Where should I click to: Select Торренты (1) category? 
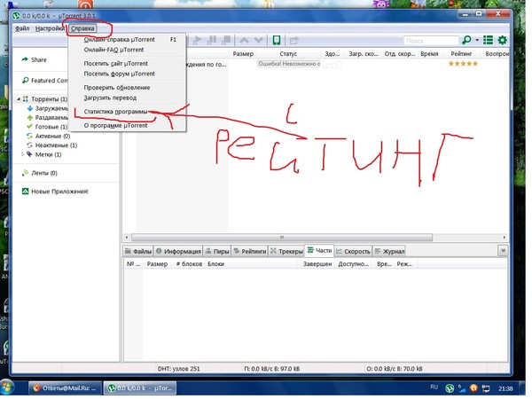point(49,99)
